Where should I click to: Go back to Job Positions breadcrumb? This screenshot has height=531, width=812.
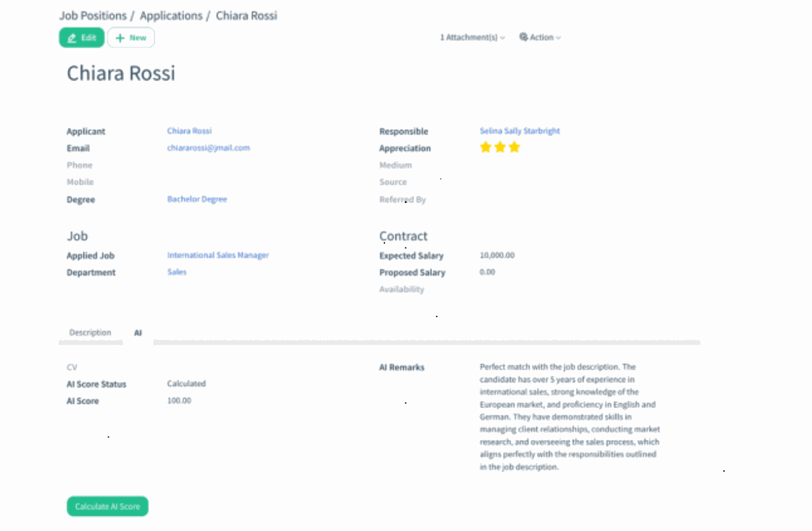pos(93,15)
